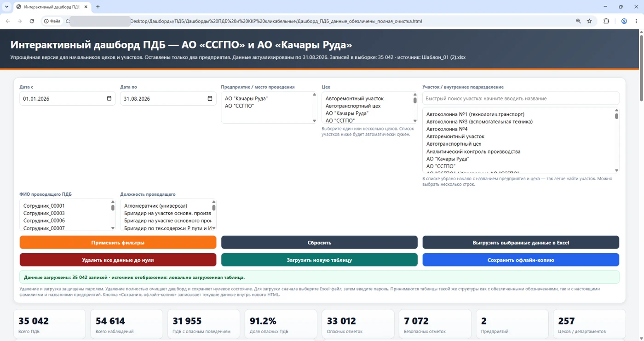Click scroll-down arrow of Должность list
This screenshot has width=644, height=341.
pyautogui.click(x=213, y=228)
